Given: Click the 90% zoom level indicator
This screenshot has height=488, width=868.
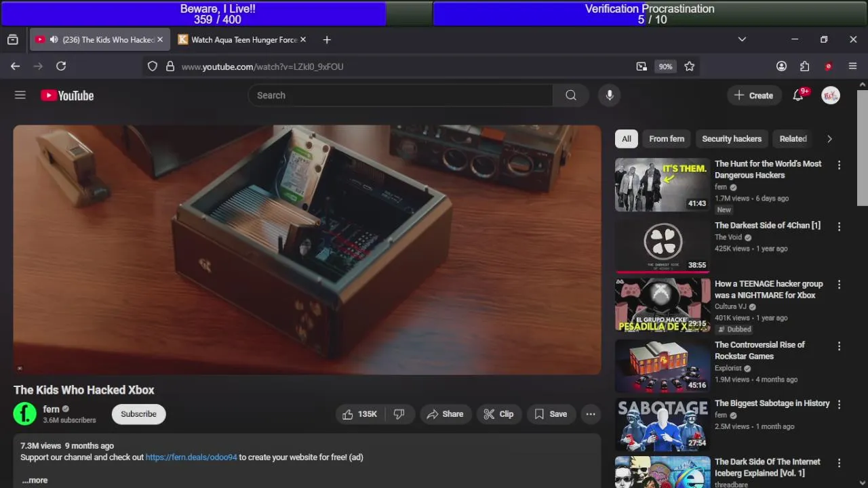Looking at the screenshot, I should (x=665, y=66).
